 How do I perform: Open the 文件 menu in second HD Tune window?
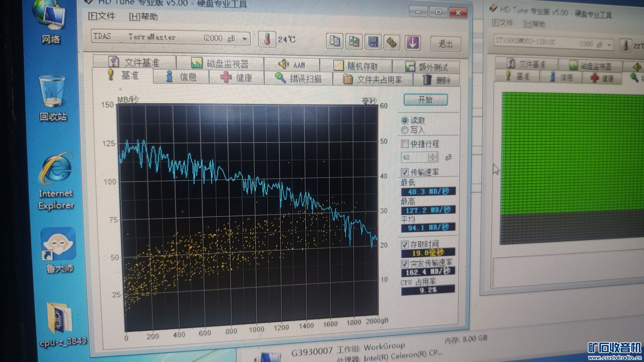coord(502,22)
